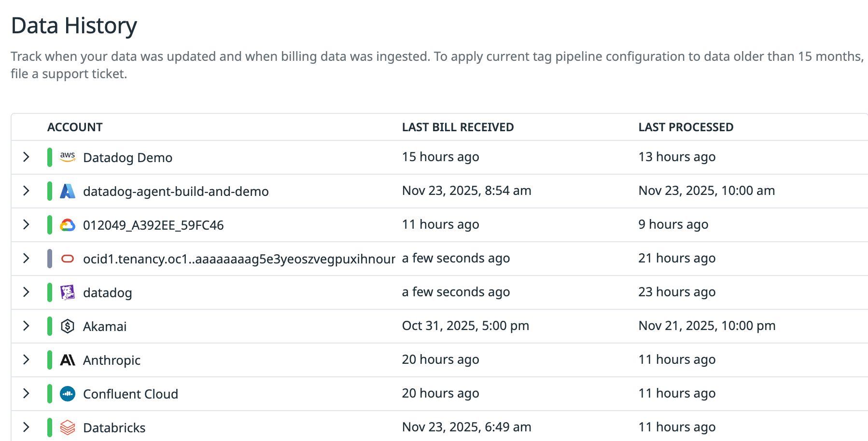Click the Databricks logo icon

click(x=68, y=427)
